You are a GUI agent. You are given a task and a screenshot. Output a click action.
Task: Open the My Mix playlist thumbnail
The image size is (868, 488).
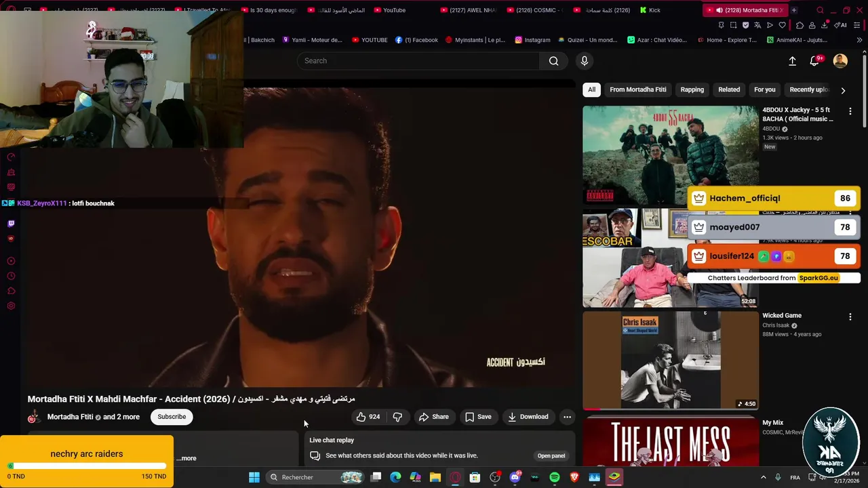point(671,441)
